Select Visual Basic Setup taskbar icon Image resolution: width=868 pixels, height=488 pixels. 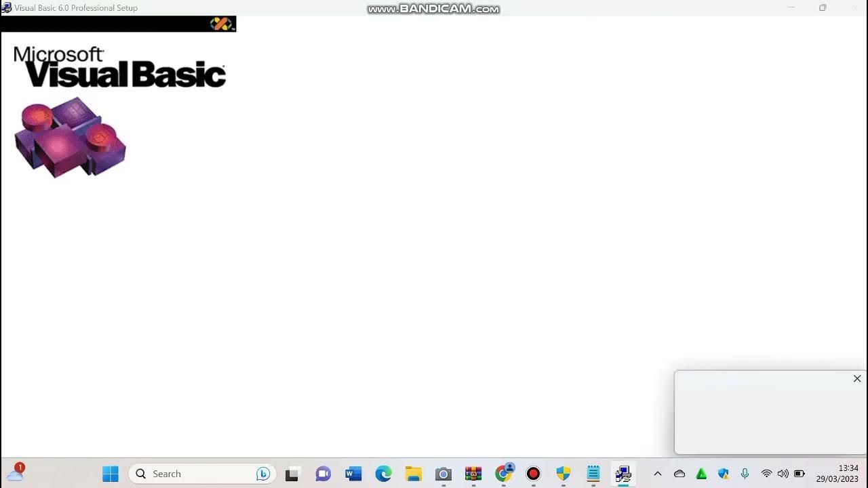[623, 474]
